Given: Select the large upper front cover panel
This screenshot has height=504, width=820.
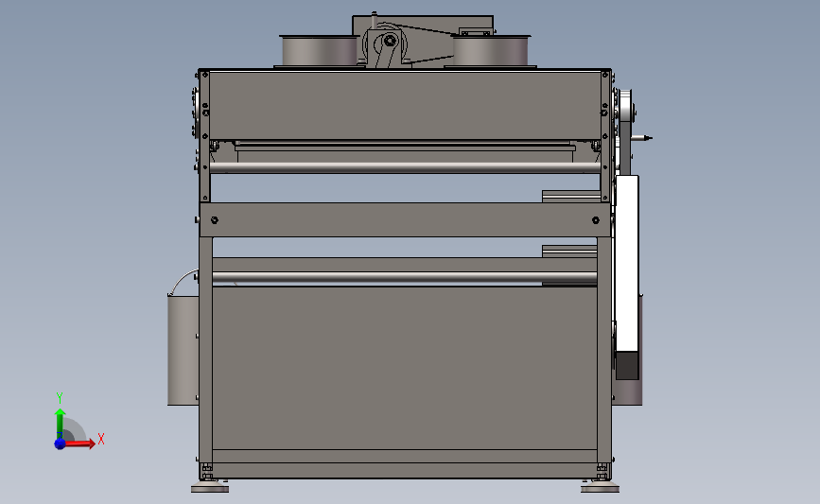Looking at the screenshot, I should (x=405, y=106).
